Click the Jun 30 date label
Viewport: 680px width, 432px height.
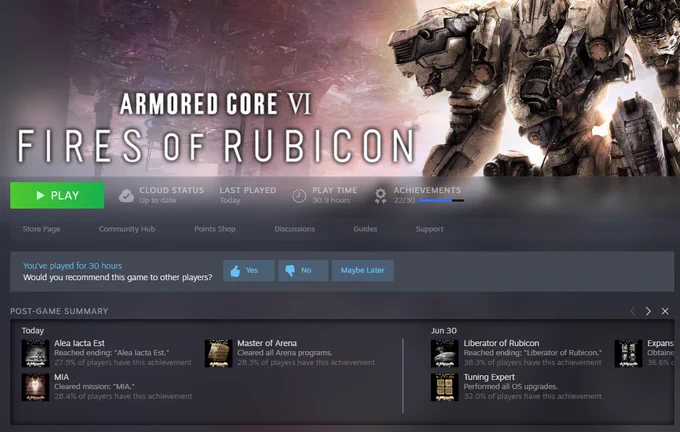click(x=444, y=331)
